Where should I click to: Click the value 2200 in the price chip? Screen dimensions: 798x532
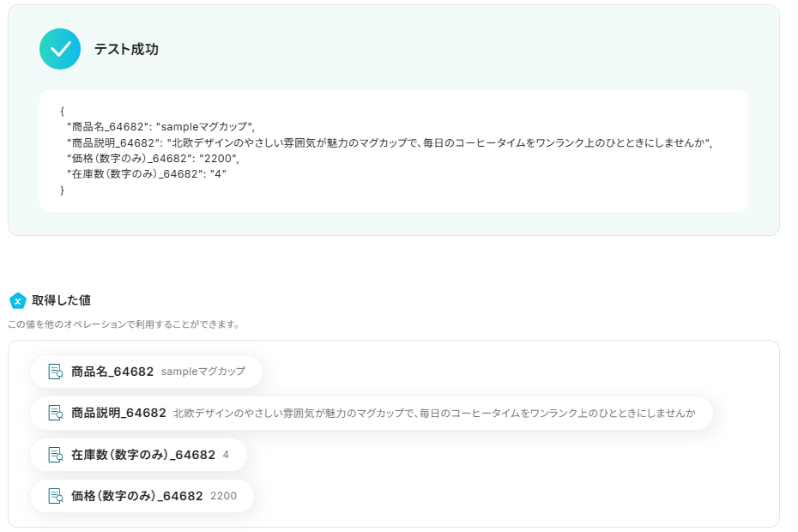coord(223,496)
